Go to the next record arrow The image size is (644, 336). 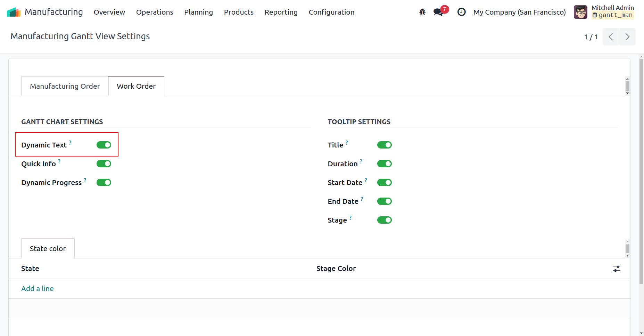(627, 37)
